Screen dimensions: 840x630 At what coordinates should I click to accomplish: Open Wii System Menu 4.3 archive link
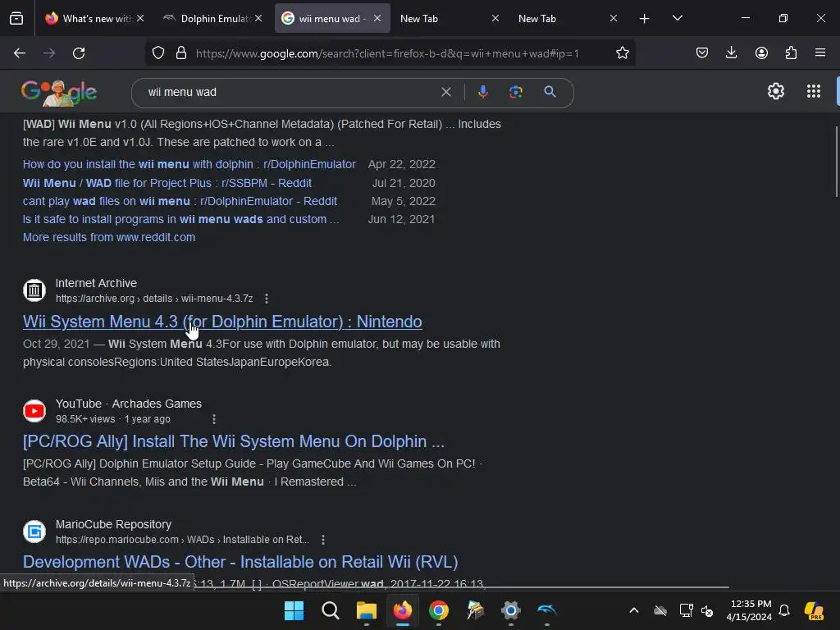(x=222, y=322)
